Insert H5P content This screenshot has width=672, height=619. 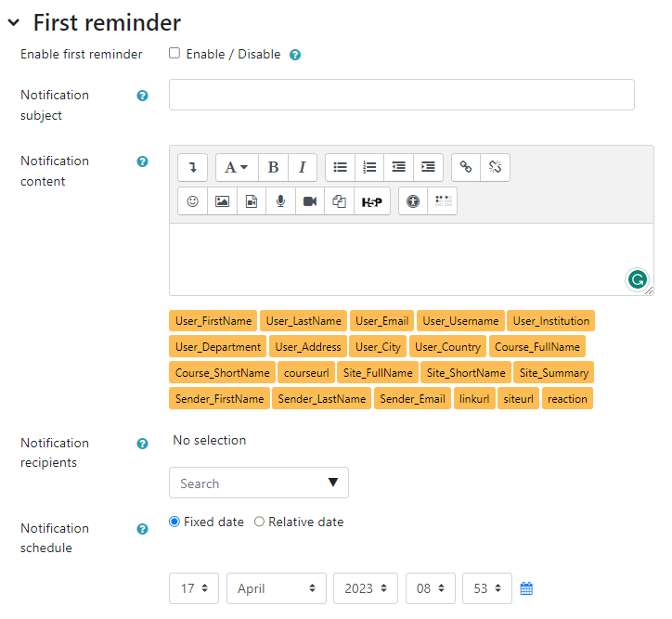pos(372,200)
